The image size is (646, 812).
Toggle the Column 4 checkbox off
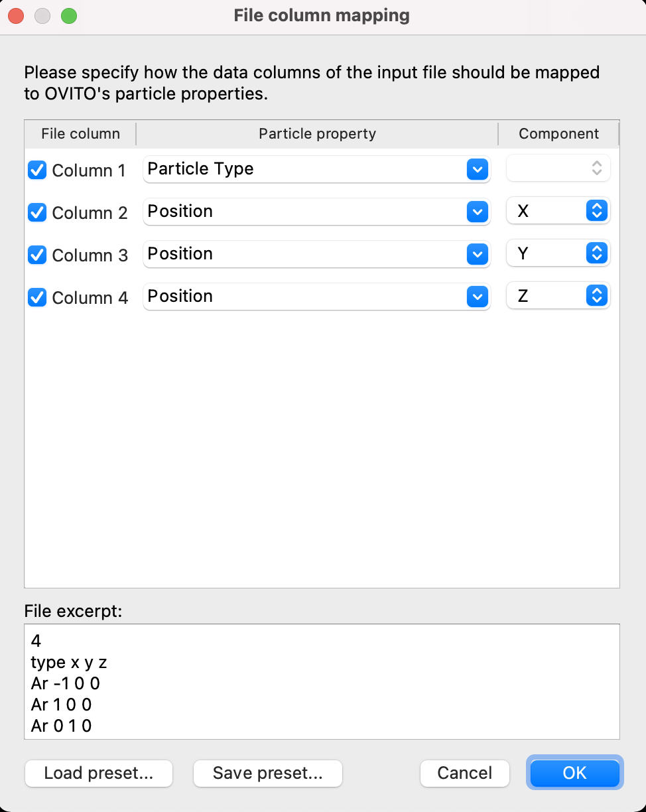pos(36,297)
